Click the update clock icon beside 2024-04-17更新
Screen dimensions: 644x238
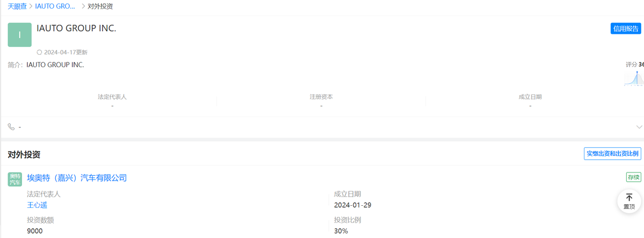39,52
